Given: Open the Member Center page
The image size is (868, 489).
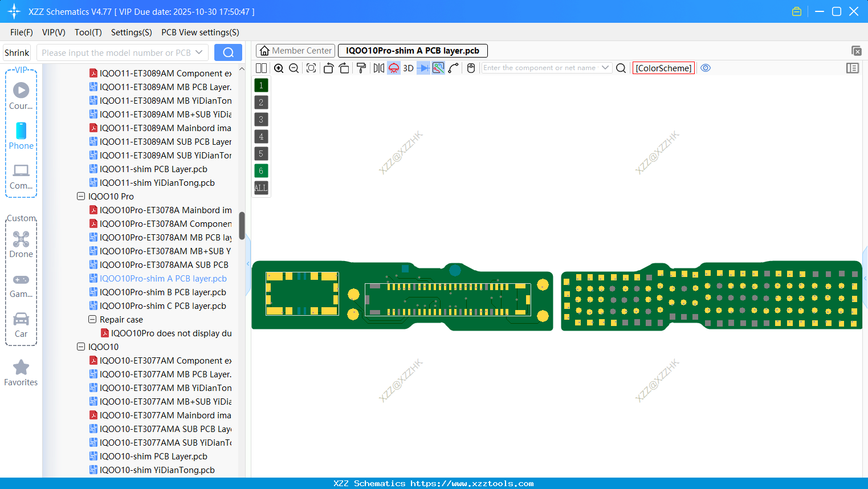Looking at the screenshot, I should 295,50.
